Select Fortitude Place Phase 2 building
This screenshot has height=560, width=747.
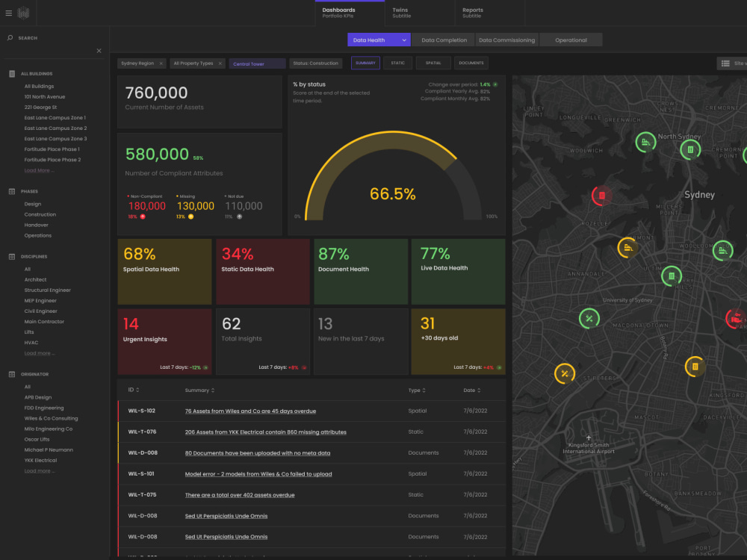(x=52, y=160)
